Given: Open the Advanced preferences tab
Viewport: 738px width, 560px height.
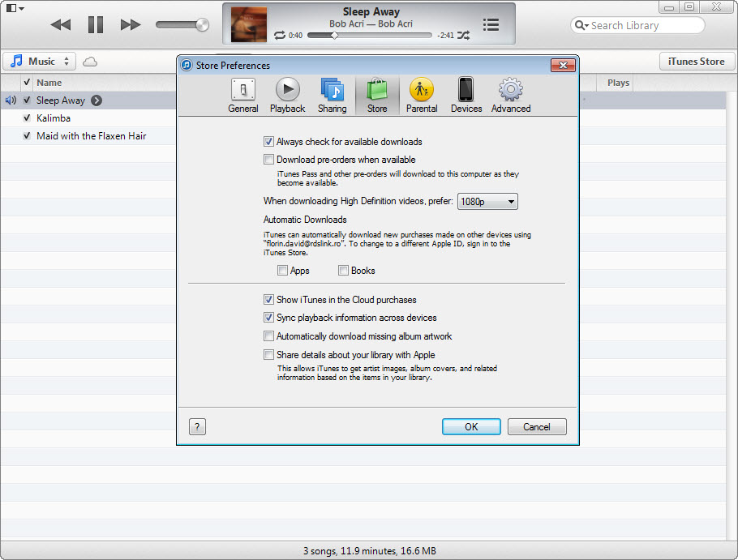Looking at the screenshot, I should tap(511, 96).
